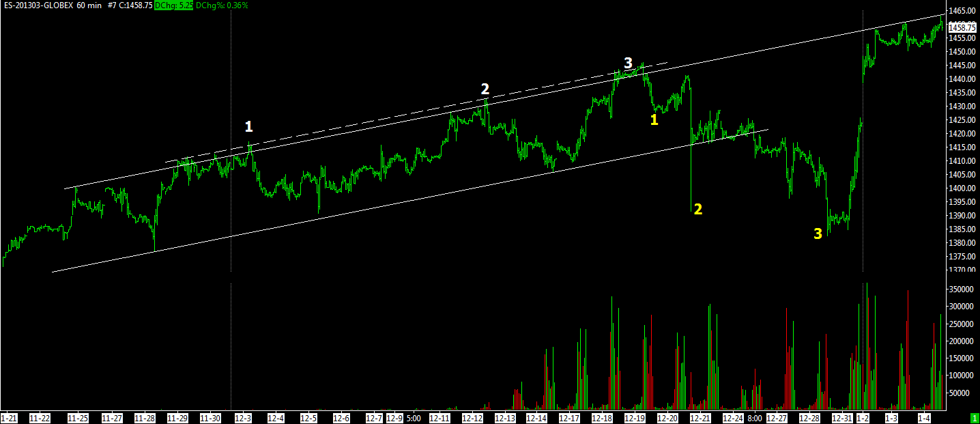Click the green indicator box at bottom-right corner
The width and height of the screenshot is (980, 424).
(x=974, y=417)
